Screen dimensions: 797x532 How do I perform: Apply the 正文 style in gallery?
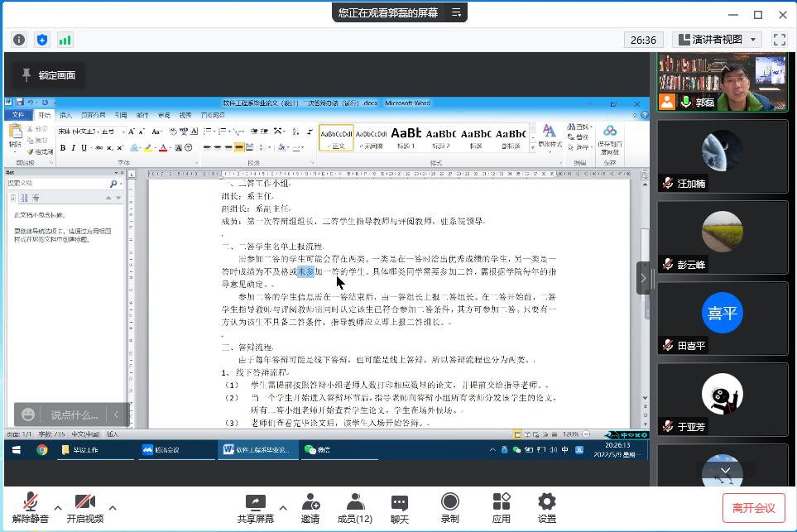point(337,137)
